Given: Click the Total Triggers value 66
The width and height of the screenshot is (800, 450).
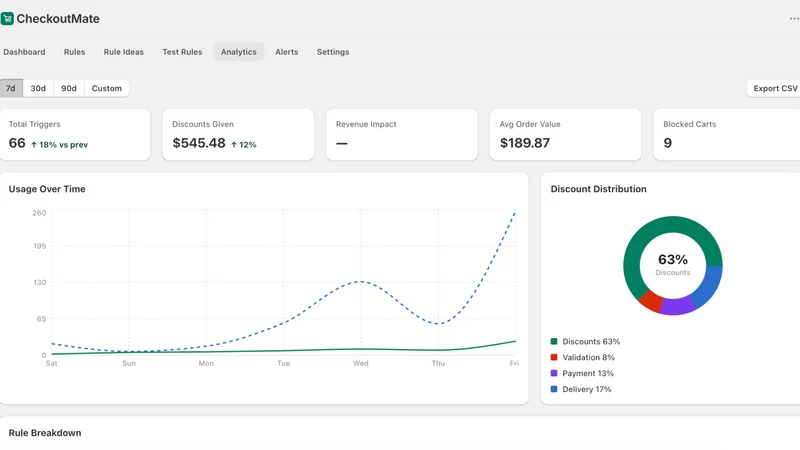Looking at the screenshot, I should [x=17, y=143].
